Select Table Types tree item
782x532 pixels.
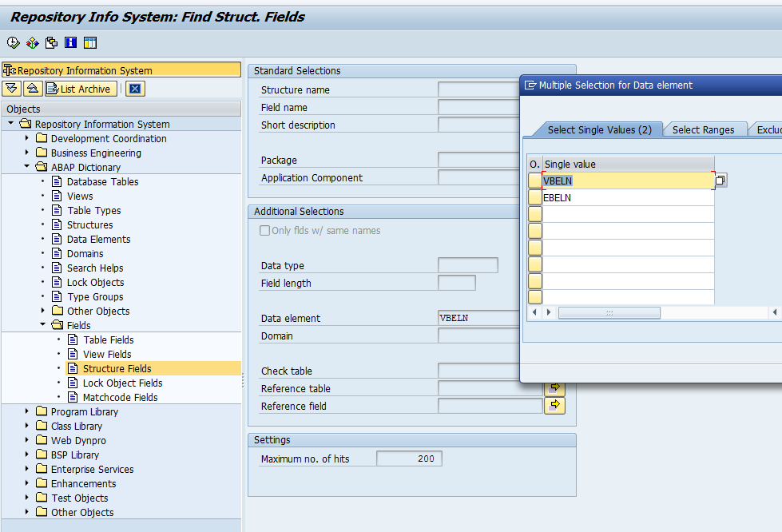93,210
